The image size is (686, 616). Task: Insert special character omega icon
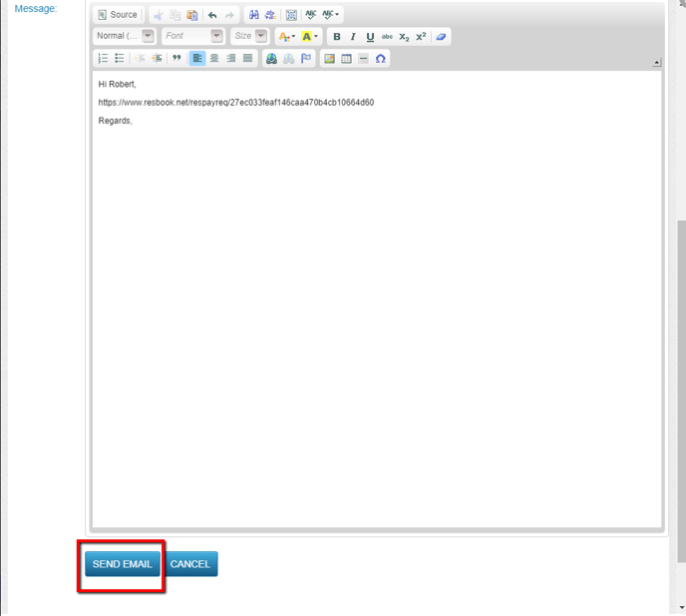tap(381, 59)
